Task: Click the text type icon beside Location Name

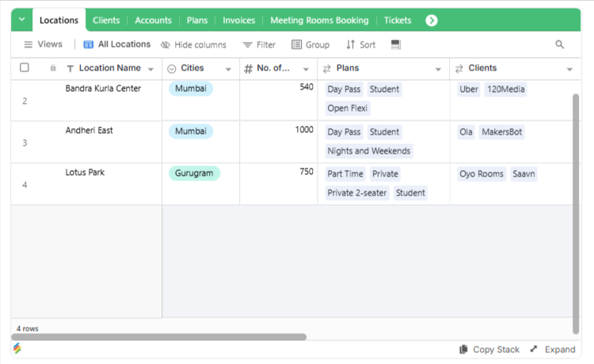Action: coord(70,69)
